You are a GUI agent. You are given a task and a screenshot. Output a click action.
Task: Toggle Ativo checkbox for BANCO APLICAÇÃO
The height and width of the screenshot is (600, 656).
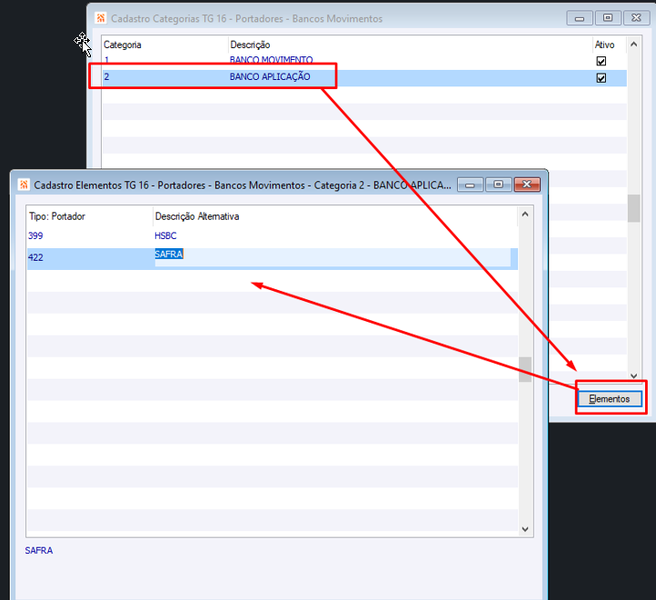[601, 78]
